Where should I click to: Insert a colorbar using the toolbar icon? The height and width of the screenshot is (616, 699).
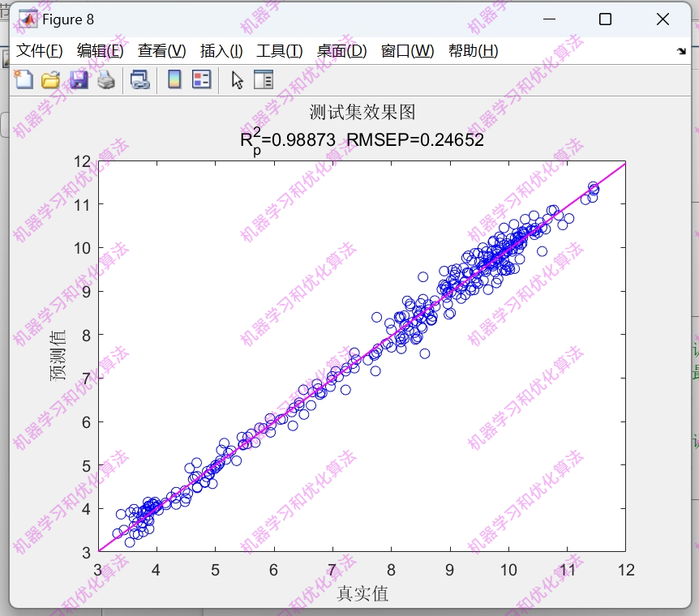[x=174, y=80]
